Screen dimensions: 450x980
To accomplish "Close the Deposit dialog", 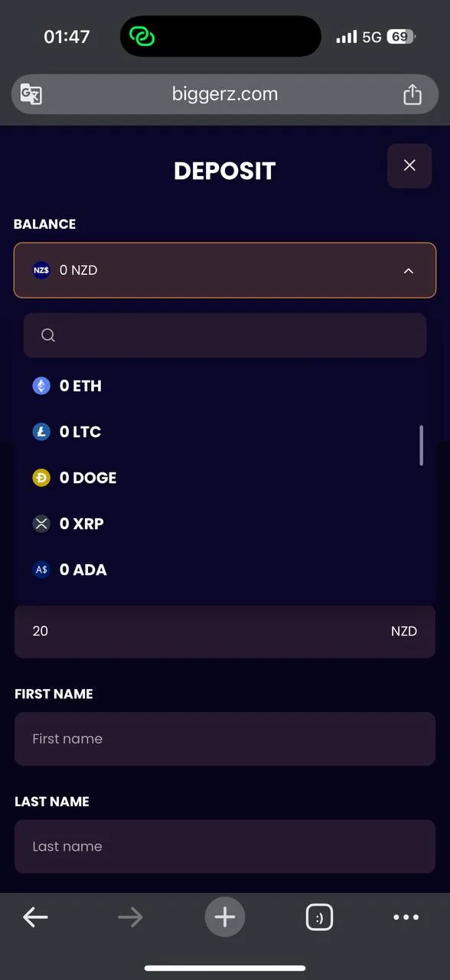I will (410, 165).
